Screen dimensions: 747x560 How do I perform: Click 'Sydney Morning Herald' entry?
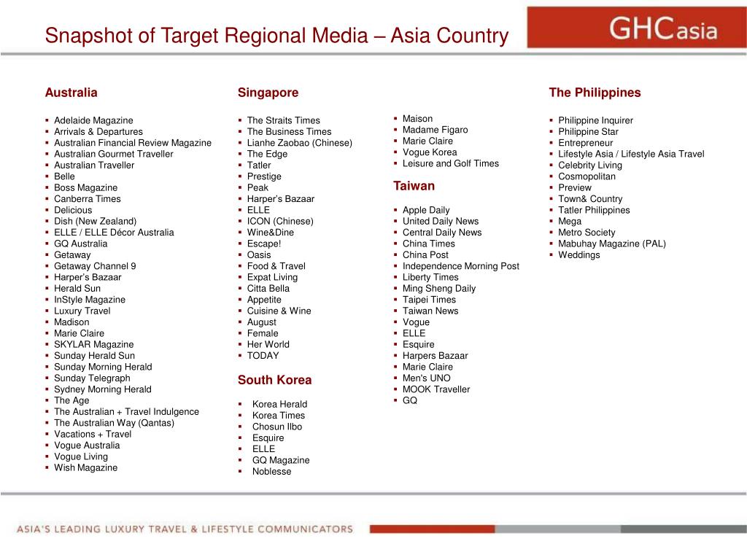(102, 389)
